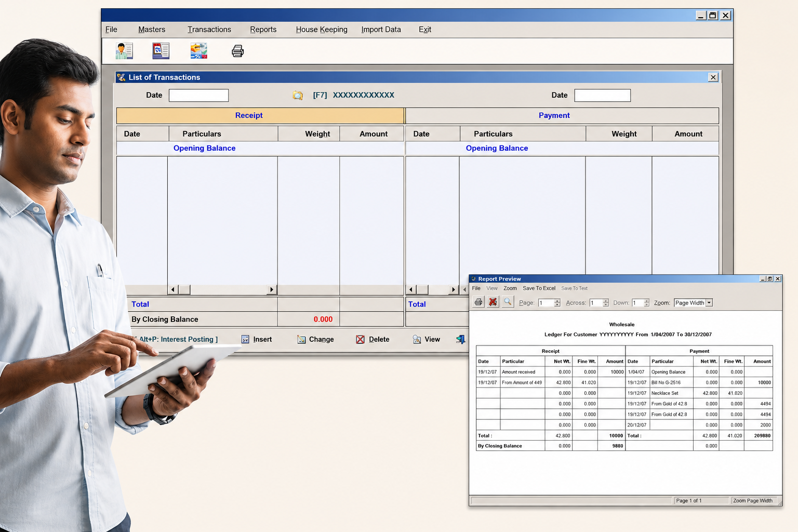This screenshot has height=532, width=798.
Task: Click the Page number field in Report Preview
Action: coord(546,303)
